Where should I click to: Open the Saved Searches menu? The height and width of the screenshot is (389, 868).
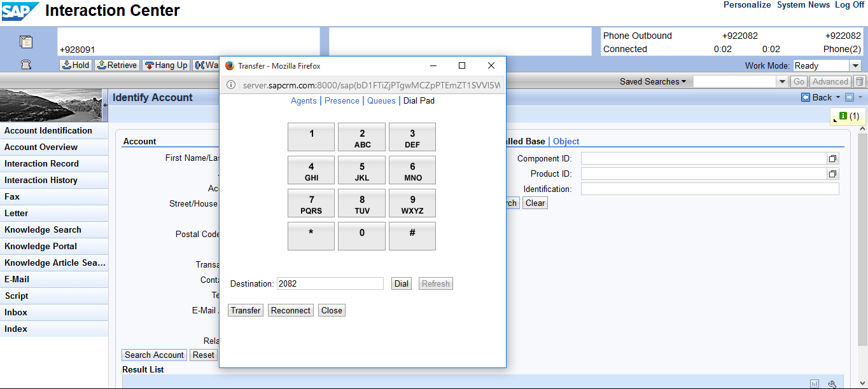(652, 81)
